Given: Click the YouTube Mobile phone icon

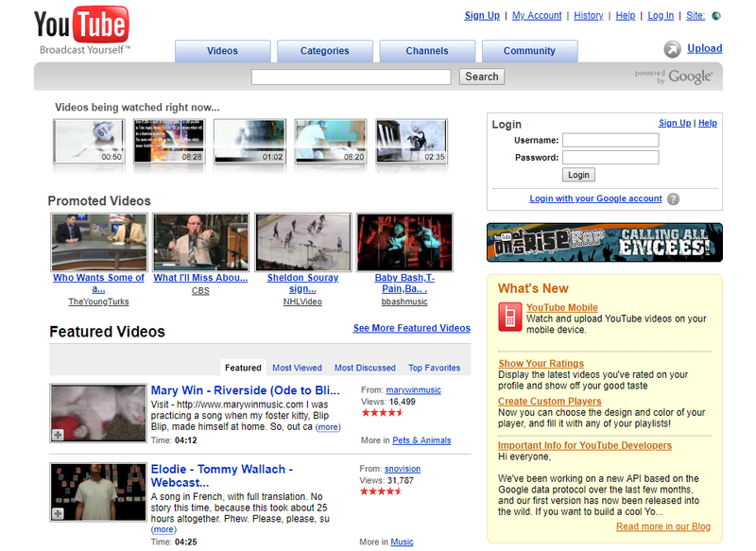Looking at the screenshot, I should 509,316.
